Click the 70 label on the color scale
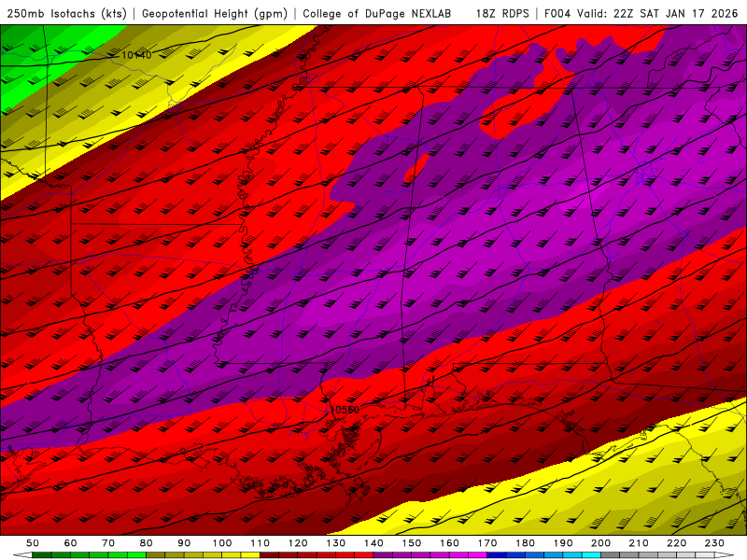747x560 pixels. click(108, 543)
